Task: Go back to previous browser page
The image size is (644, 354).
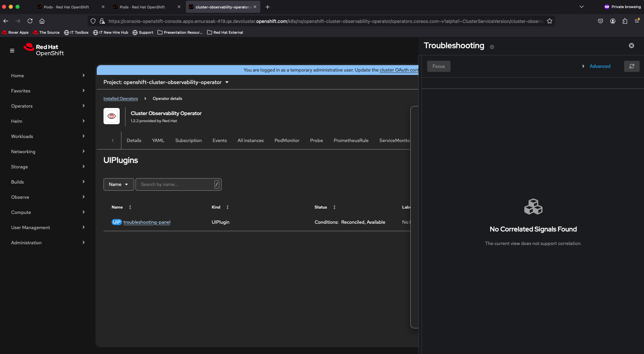Action: (x=6, y=21)
